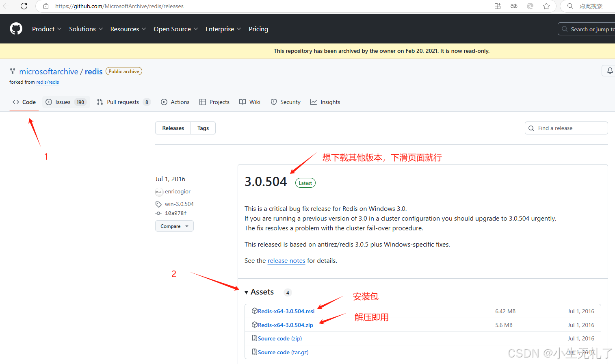Viewport: 615px width, 364px height.
Task: Click the search icon in GitHub header
Action: (565, 29)
